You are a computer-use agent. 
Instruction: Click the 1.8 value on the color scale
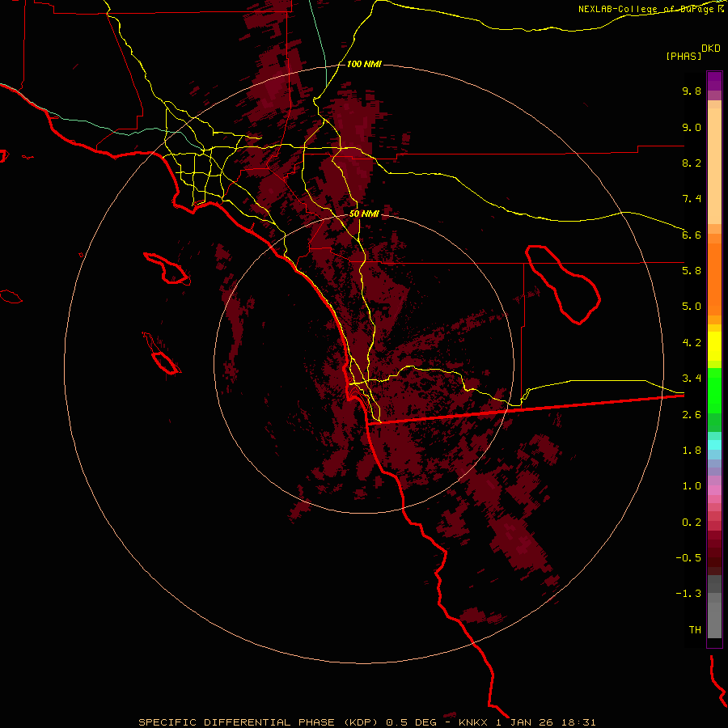(x=692, y=451)
